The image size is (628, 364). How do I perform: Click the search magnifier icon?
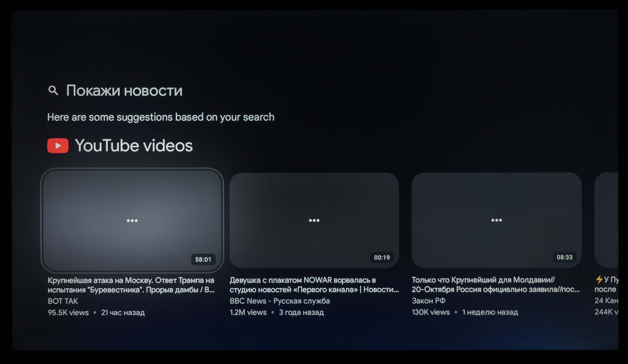(53, 90)
